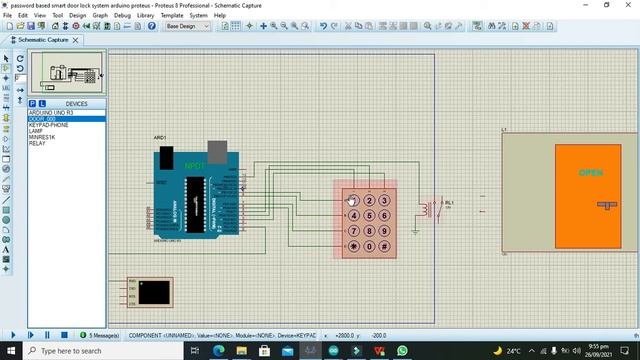Open the Tool menu

(58, 16)
